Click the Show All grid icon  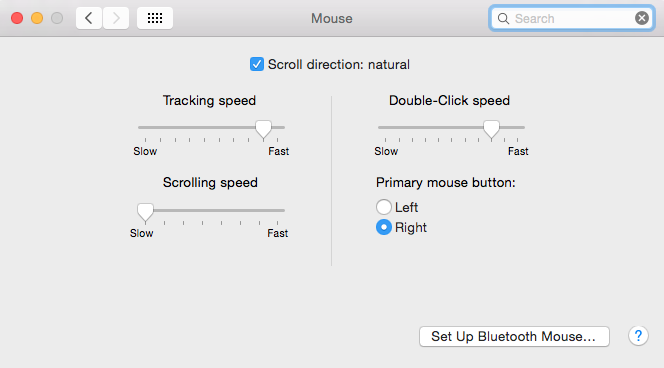click(x=155, y=18)
